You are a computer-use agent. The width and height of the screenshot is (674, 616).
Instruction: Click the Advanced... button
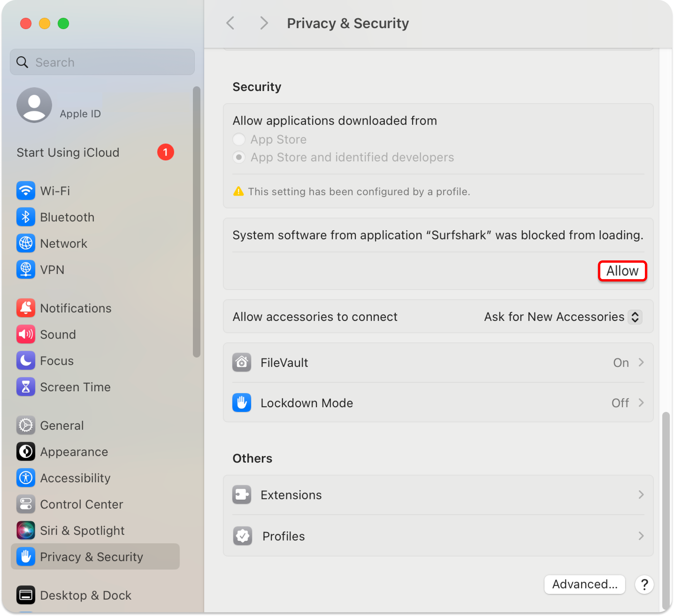tap(584, 584)
